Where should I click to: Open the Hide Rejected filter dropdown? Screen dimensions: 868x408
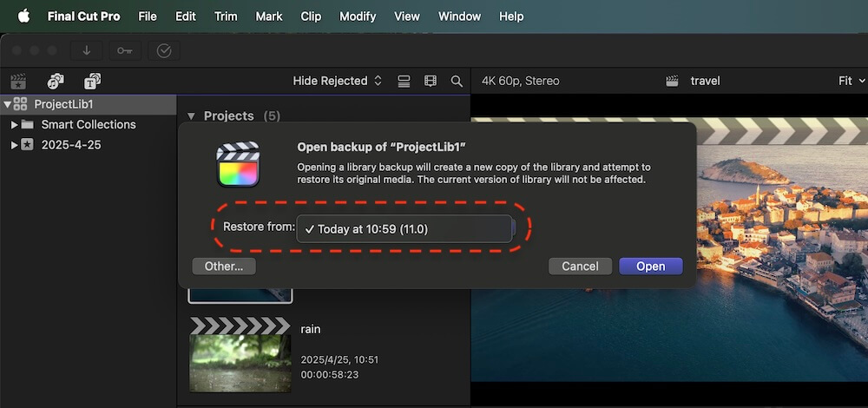337,81
